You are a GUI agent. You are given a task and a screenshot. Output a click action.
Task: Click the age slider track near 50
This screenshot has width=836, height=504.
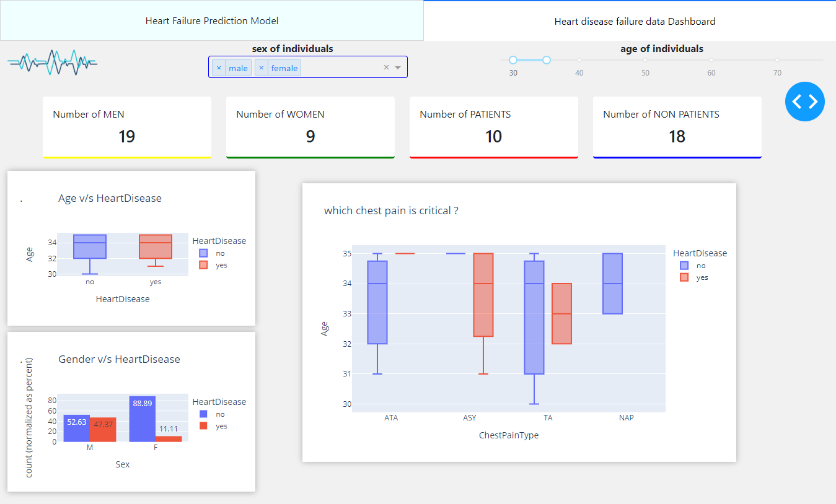click(x=645, y=59)
